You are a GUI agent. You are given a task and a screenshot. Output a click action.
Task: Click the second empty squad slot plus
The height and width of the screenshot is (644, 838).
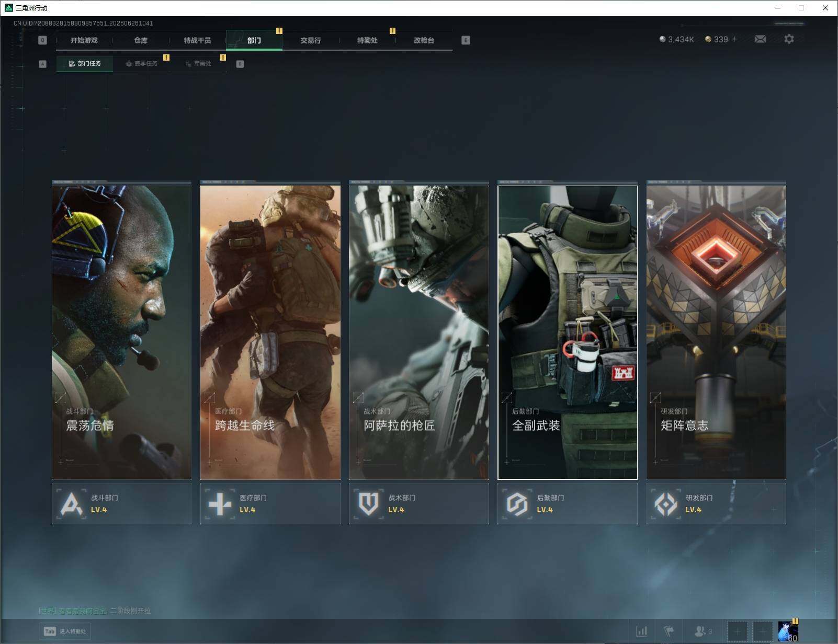tap(763, 631)
